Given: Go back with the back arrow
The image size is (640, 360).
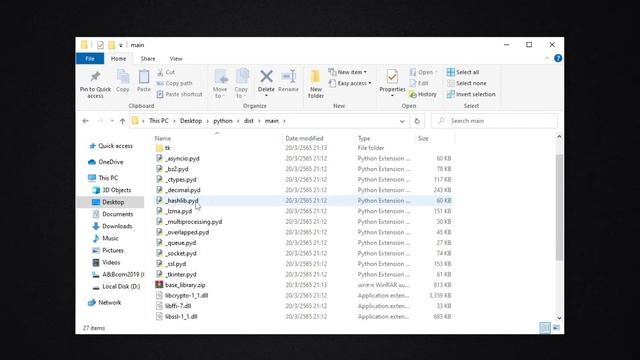Looking at the screenshot, I should click(85, 121).
